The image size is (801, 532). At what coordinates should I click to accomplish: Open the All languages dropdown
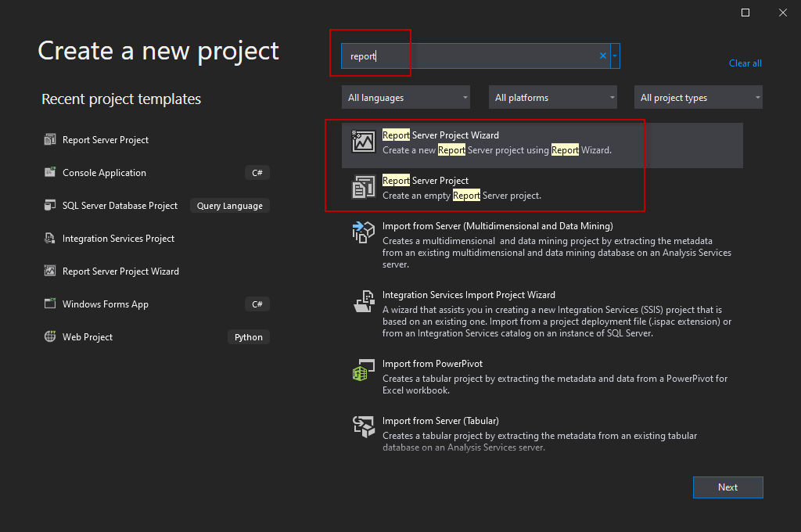click(x=406, y=98)
